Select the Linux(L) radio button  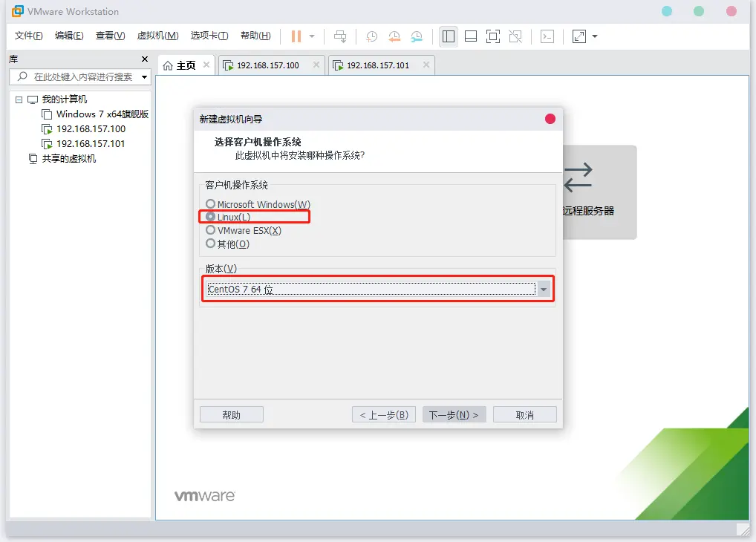click(x=210, y=217)
